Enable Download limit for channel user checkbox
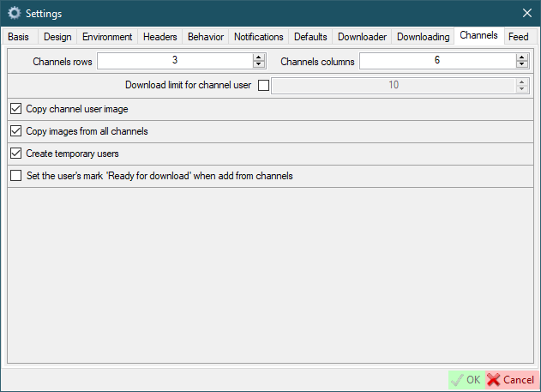Viewport: 541px width, 392px height. [263, 85]
